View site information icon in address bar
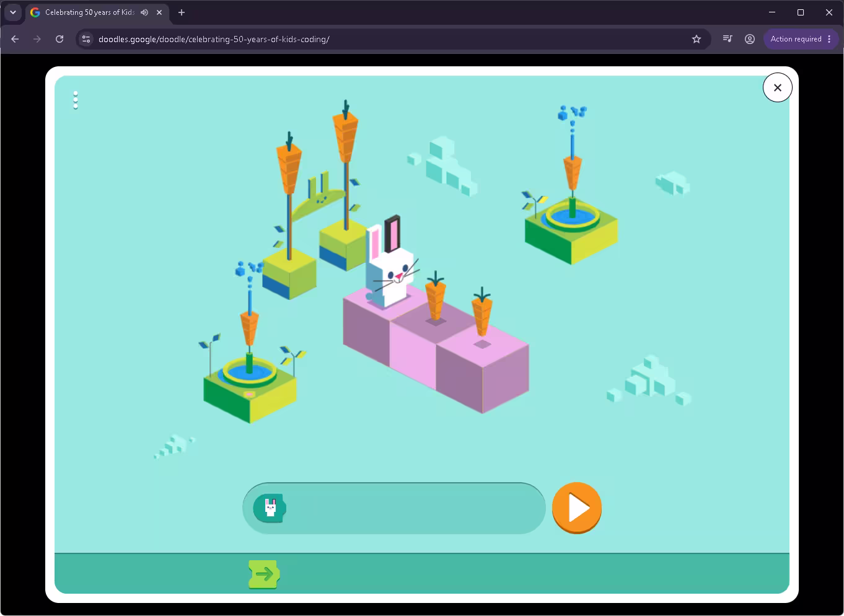This screenshot has width=844, height=616. [86, 39]
